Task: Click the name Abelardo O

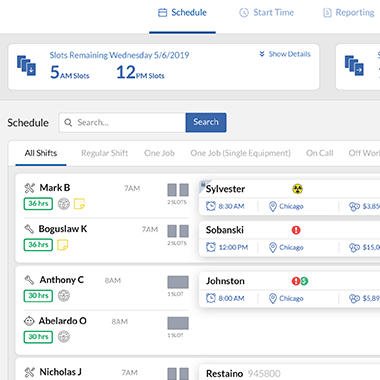Action: click(x=62, y=321)
